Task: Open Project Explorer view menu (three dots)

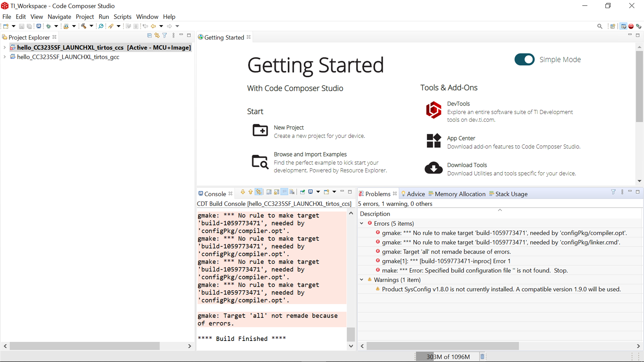Action: tap(174, 36)
